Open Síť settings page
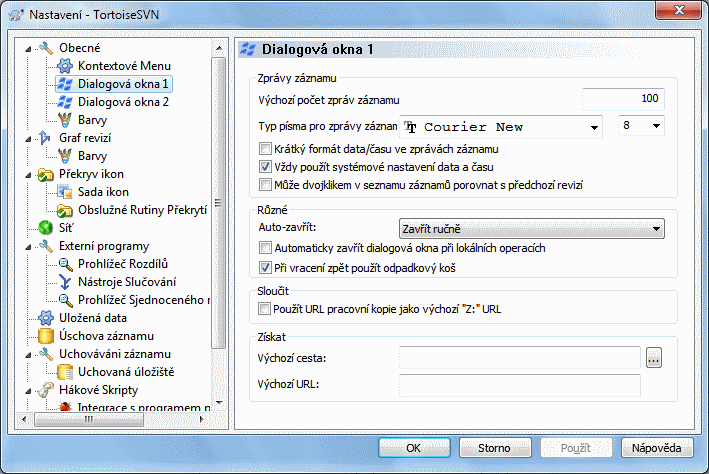The height and width of the screenshot is (474, 709). click(x=66, y=228)
